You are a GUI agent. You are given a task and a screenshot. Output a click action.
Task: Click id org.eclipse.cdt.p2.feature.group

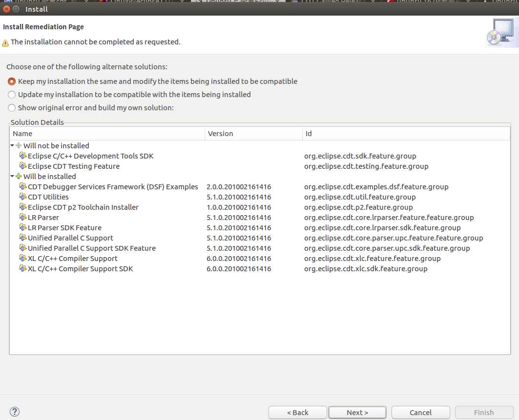point(358,207)
